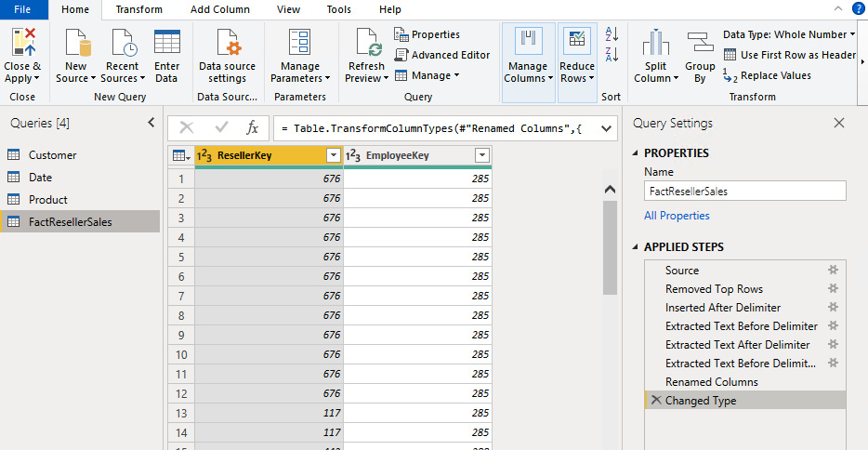
Task: Click Replace Values
Action: 768,75
